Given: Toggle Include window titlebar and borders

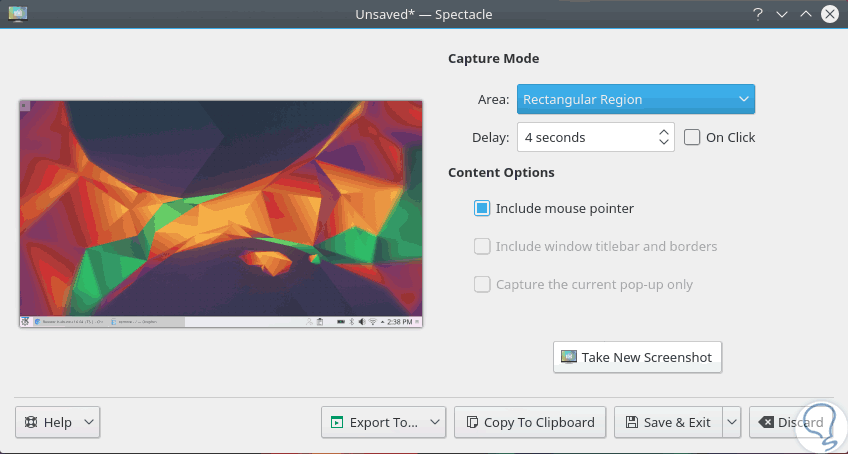Looking at the screenshot, I should click(x=482, y=246).
